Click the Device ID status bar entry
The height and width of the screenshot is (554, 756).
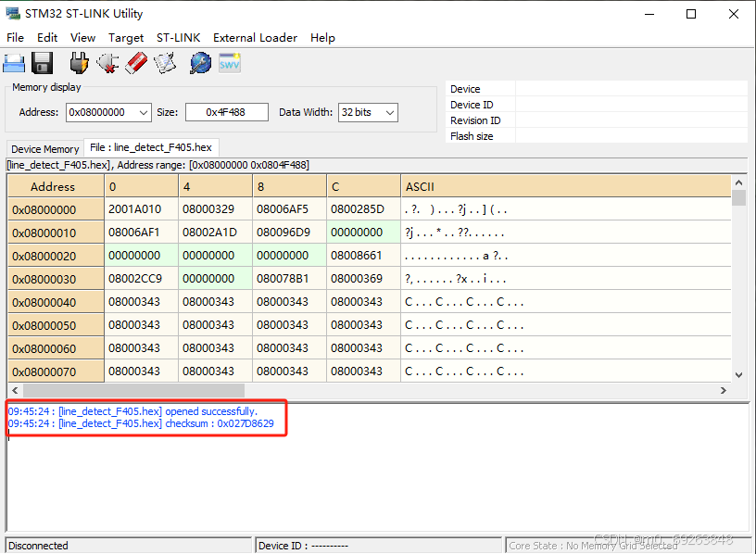tap(379, 546)
